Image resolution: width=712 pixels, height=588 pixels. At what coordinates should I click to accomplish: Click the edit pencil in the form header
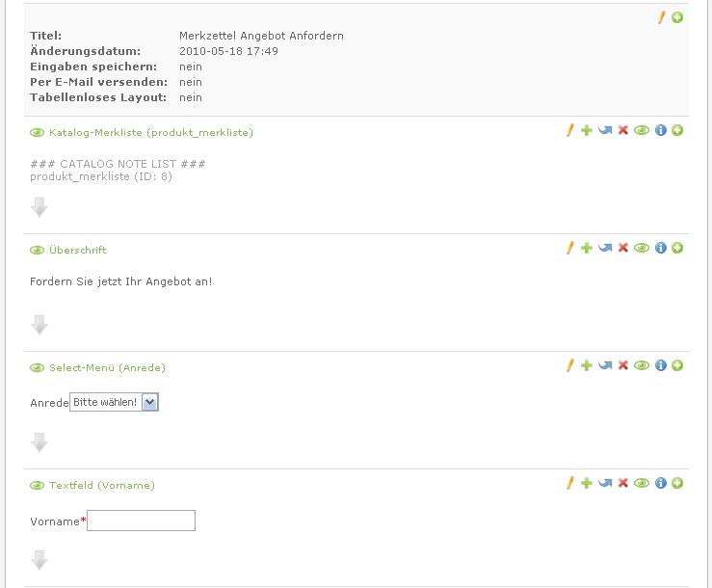[662, 17]
